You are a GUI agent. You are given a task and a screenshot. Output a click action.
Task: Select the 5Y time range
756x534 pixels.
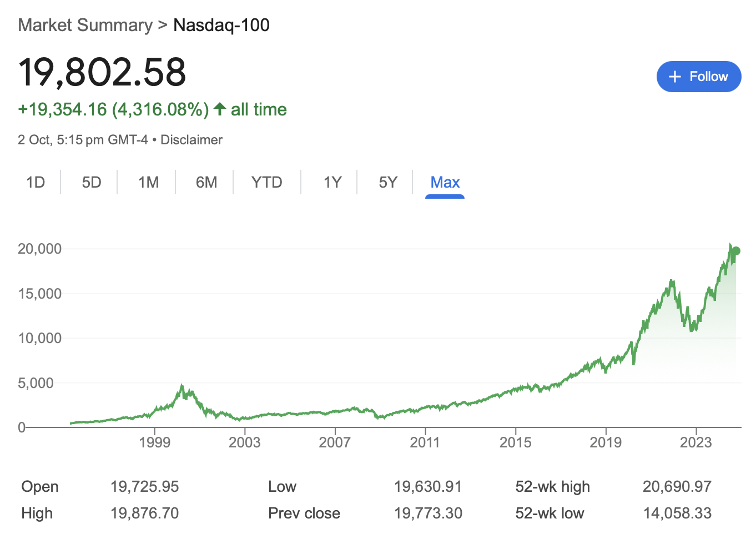[388, 182]
